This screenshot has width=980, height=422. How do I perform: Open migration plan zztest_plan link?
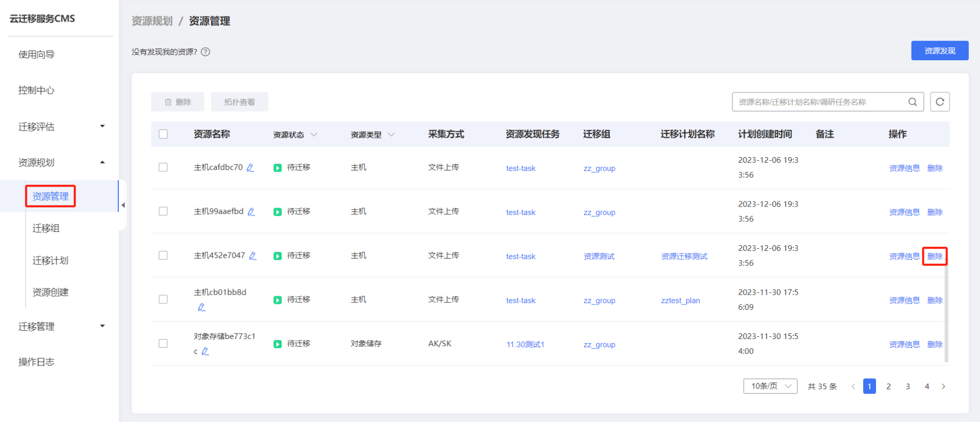pyautogui.click(x=680, y=300)
